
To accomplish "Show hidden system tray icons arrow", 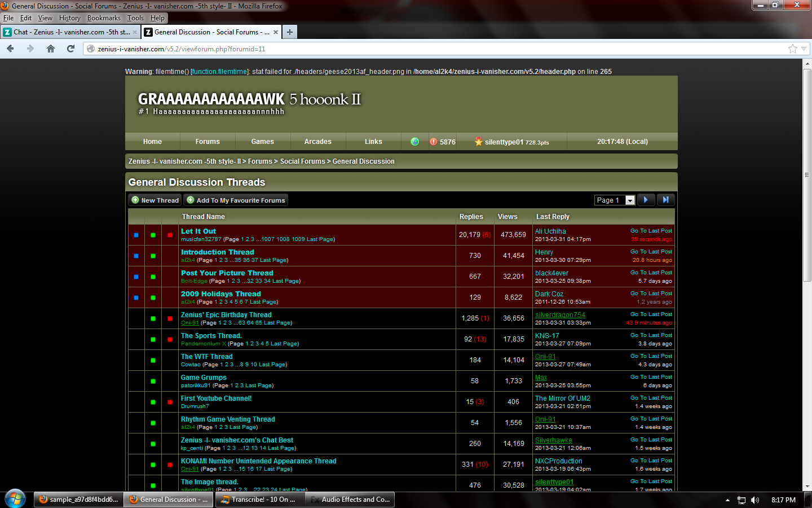I will point(727,500).
